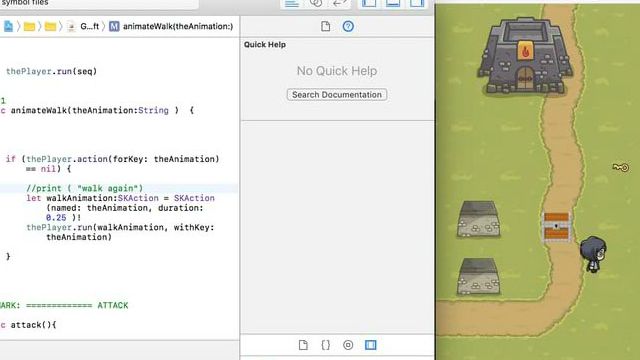Toggle the right Utilities panel
The width and height of the screenshot is (640, 360).
click(x=417, y=3)
